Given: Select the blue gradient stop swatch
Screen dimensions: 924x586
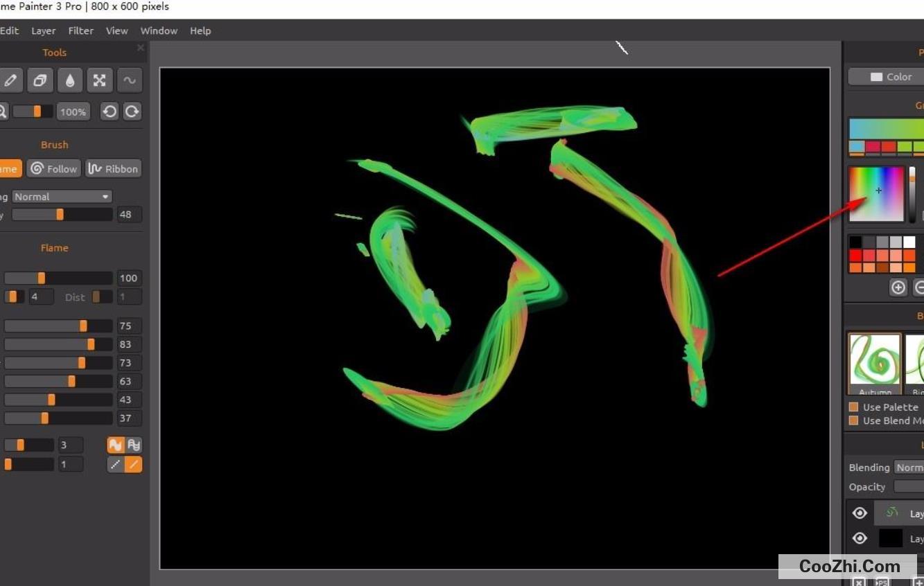Looking at the screenshot, I should [x=857, y=147].
